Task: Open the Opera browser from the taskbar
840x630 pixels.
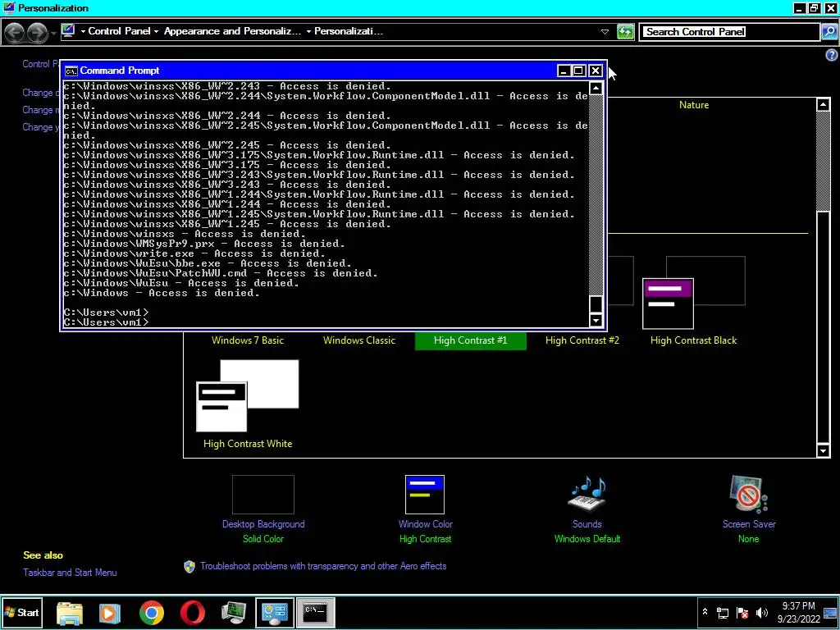Action: [192, 613]
